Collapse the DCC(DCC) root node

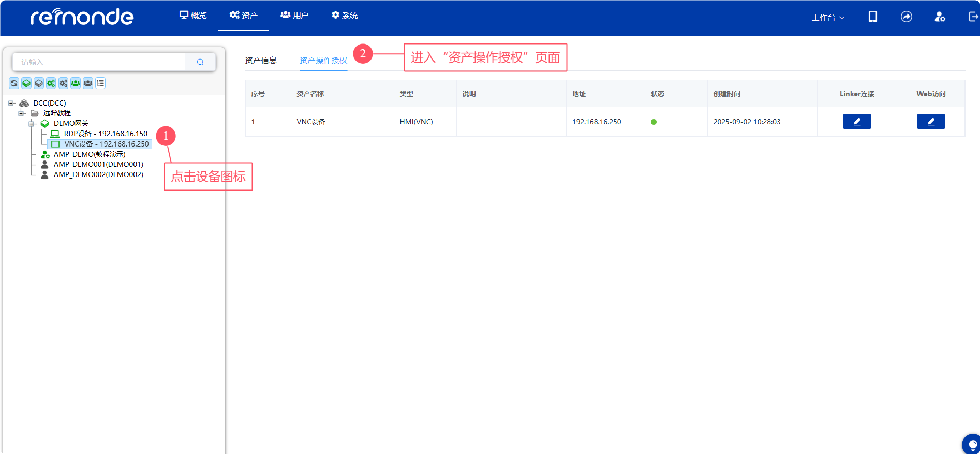coord(11,103)
